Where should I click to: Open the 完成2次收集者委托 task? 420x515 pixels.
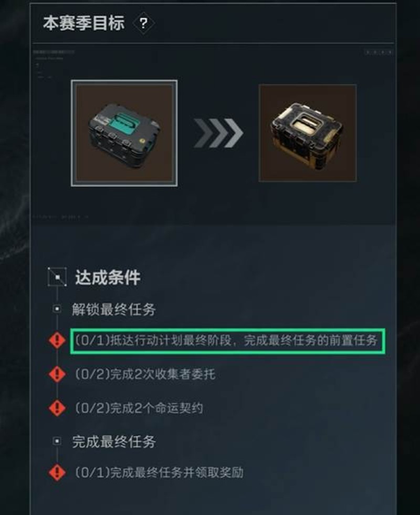coord(145,374)
